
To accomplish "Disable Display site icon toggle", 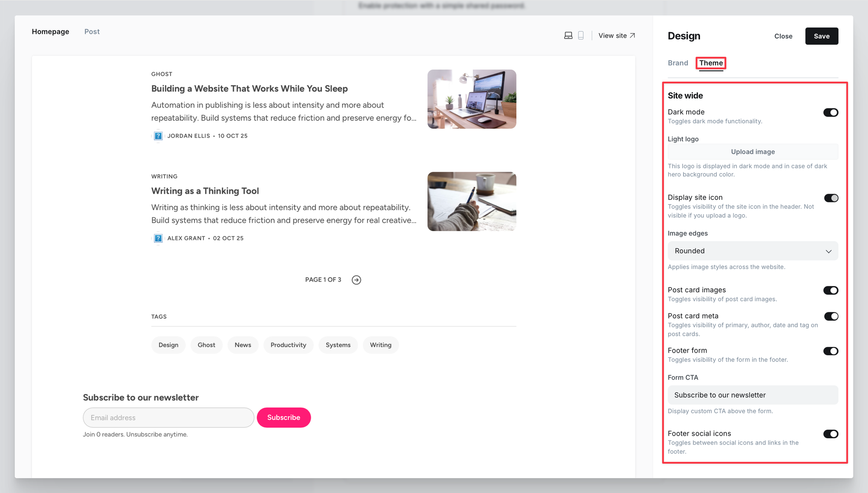I will click(831, 198).
